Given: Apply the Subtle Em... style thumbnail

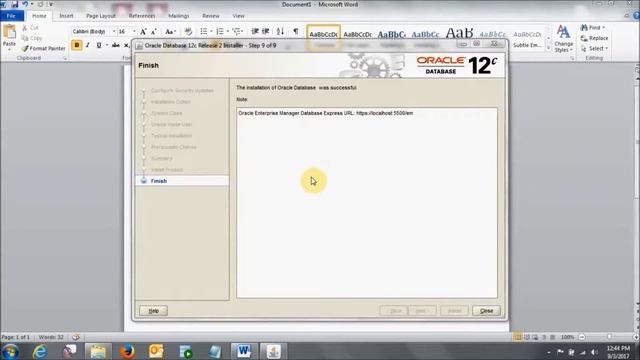Looking at the screenshot, I should pos(527,38).
